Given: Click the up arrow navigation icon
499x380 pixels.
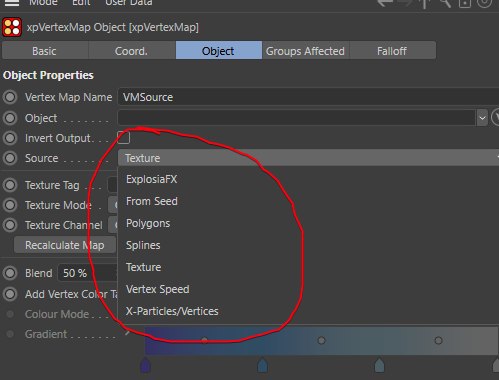Looking at the screenshot, I should tap(425, 3).
